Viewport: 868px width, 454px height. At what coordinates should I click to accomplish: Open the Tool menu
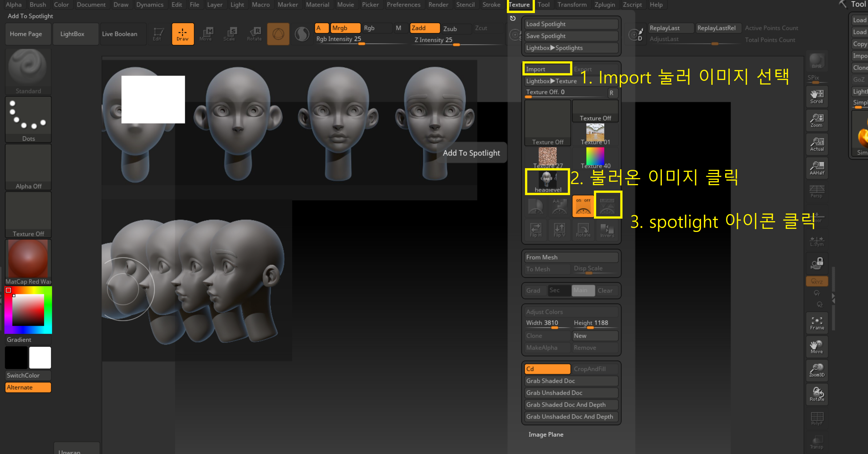543,5
